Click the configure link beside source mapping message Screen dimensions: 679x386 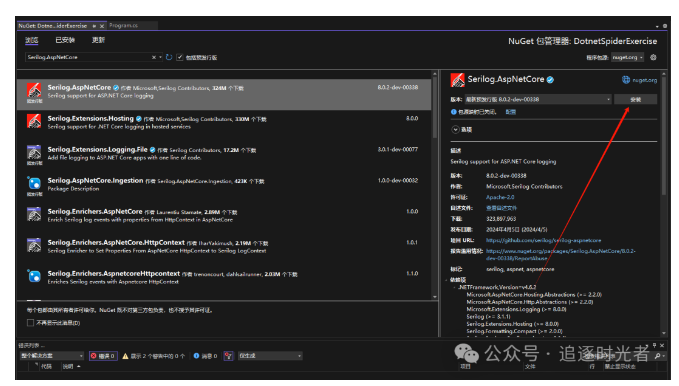511,112
